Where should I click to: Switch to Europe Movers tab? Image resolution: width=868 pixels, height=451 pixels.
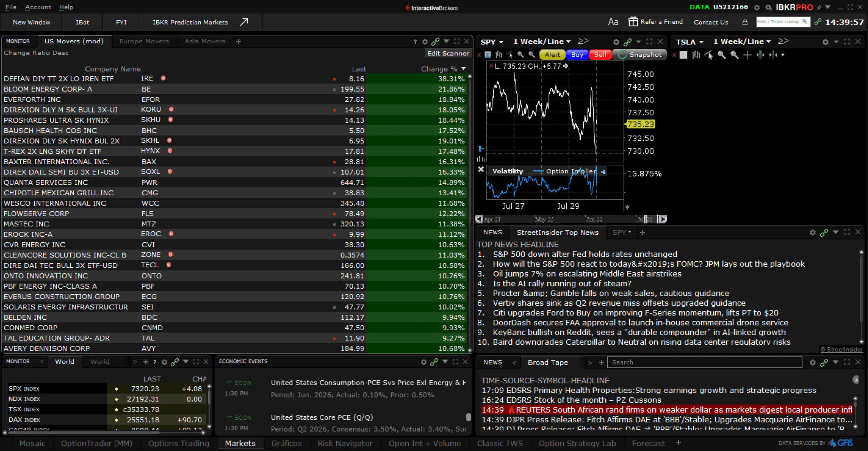144,41
